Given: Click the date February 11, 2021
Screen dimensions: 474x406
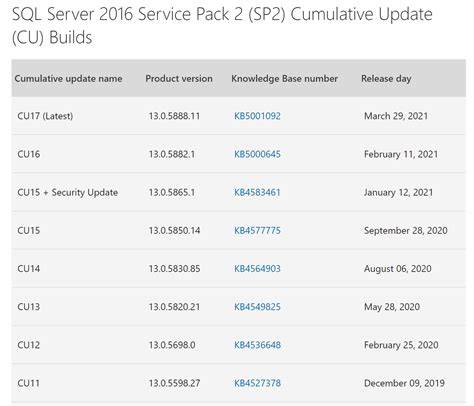Looking at the screenshot, I should click(x=401, y=154).
